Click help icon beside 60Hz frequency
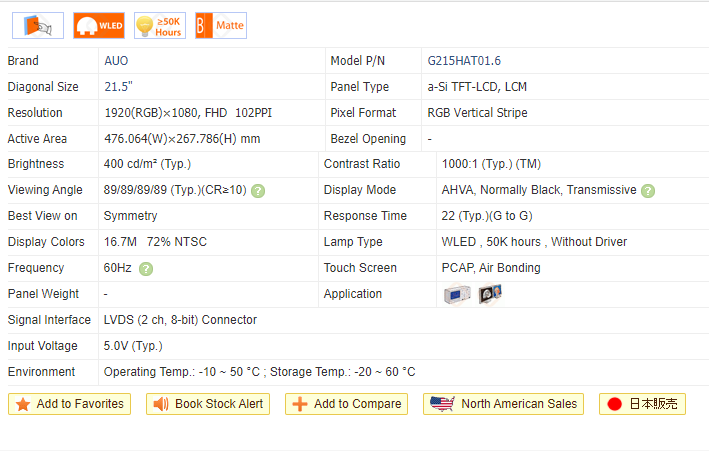The height and width of the screenshot is (456, 709). pos(146,269)
